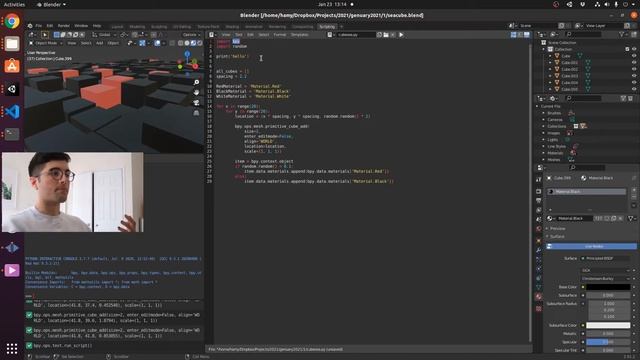The height and width of the screenshot is (360, 640).
Task: Click the Principled BSDF surface shader button
Action: pos(606,258)
